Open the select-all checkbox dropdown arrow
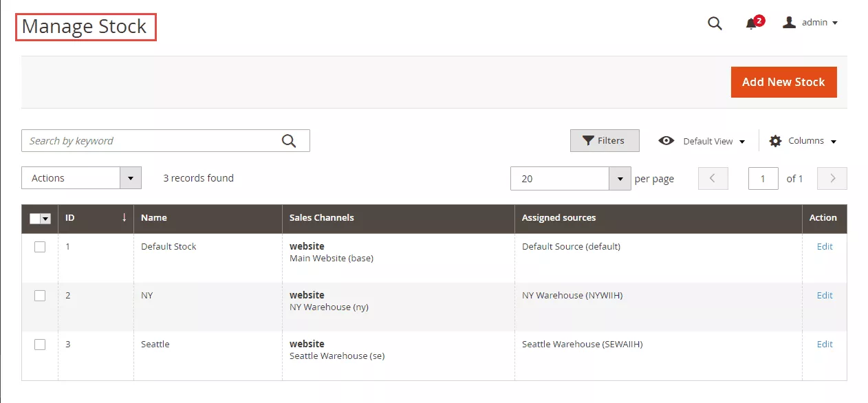This screenshot has width=868, height=403. pyautogui.click(x=46, y=219)
